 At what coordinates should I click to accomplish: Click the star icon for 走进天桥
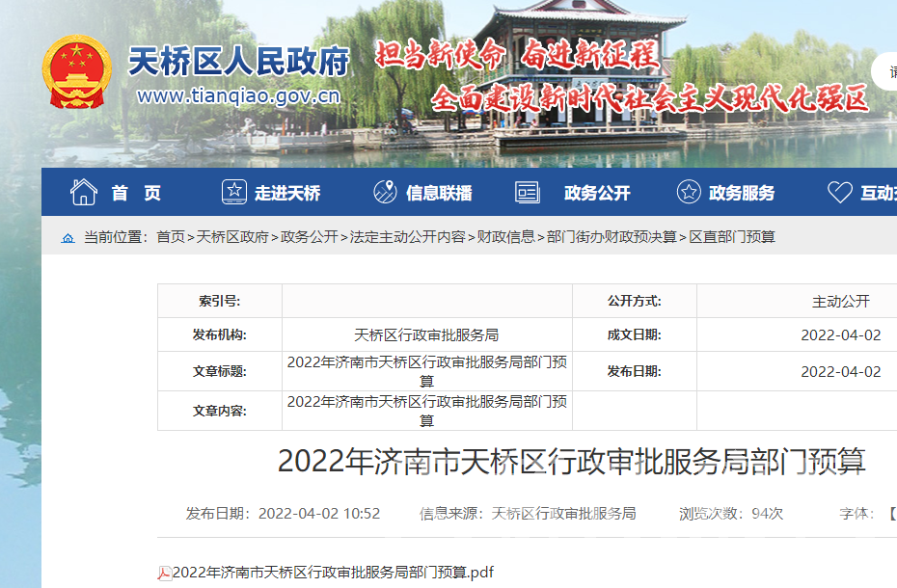pos(233,193)
